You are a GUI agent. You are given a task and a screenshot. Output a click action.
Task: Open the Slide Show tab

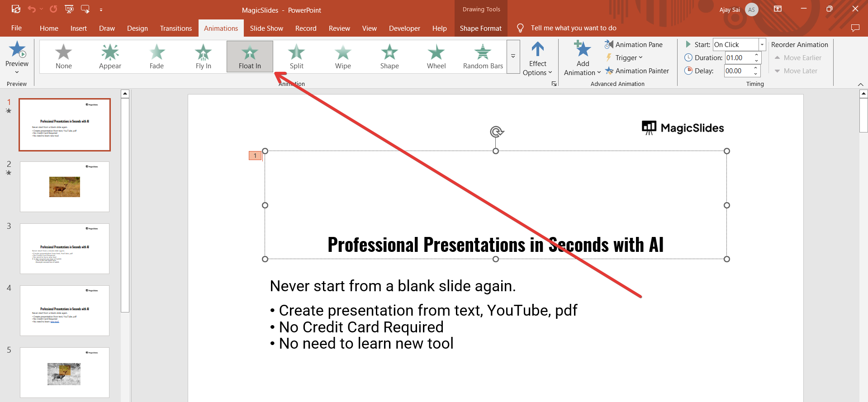(x=266, y=28)
